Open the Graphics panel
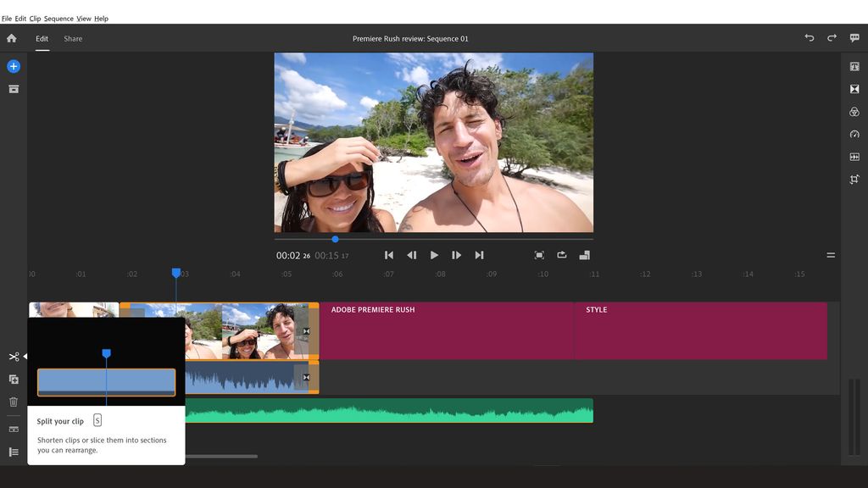 (854, 66)
